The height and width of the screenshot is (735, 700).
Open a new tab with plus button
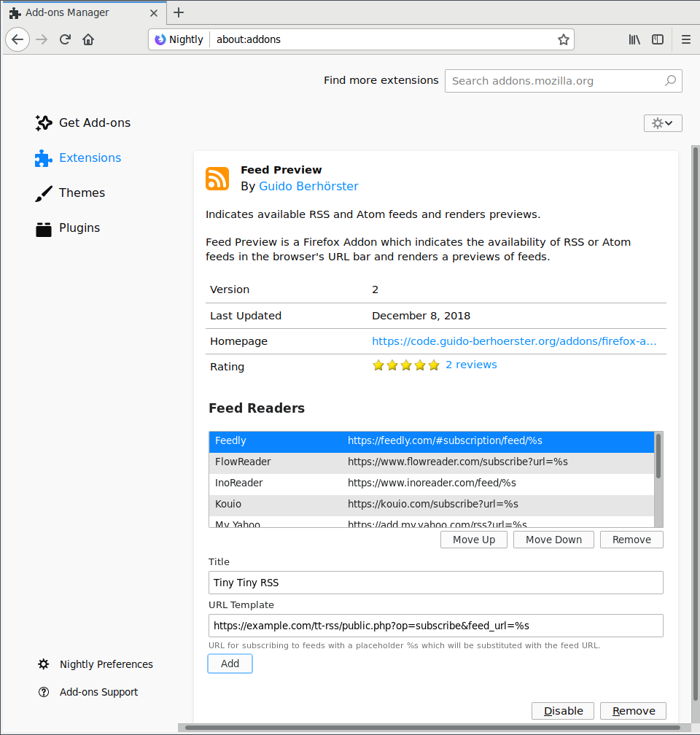pyautogui.click(x=179, y=12)
